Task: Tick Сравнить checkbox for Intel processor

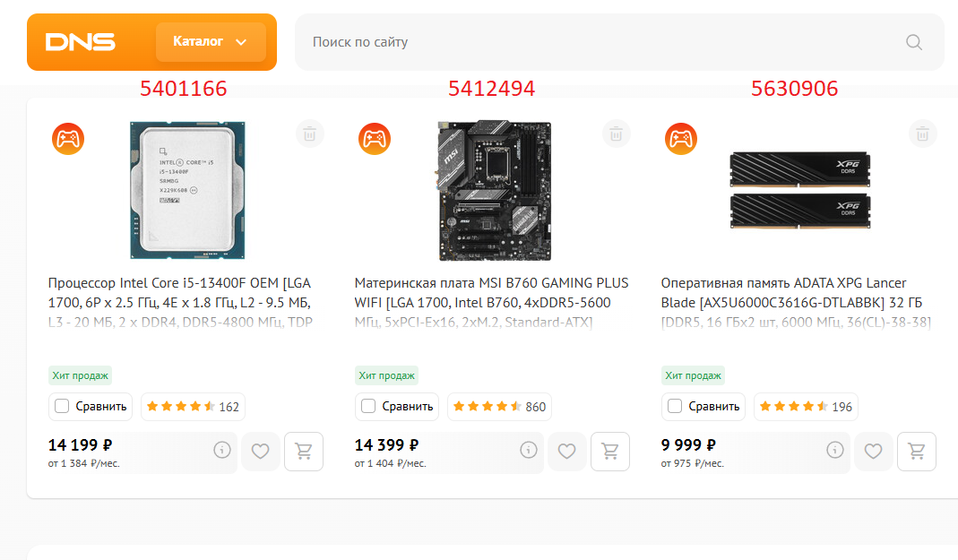Action: pos(62,406)
